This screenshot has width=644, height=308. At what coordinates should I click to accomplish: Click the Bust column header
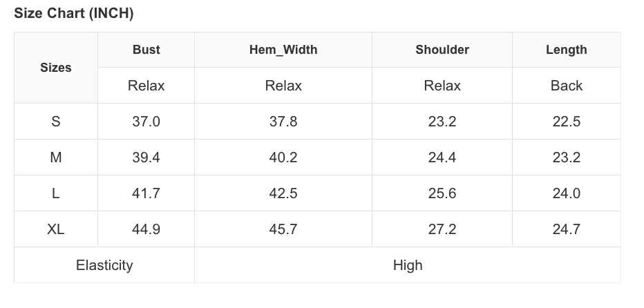click(146, 50)
